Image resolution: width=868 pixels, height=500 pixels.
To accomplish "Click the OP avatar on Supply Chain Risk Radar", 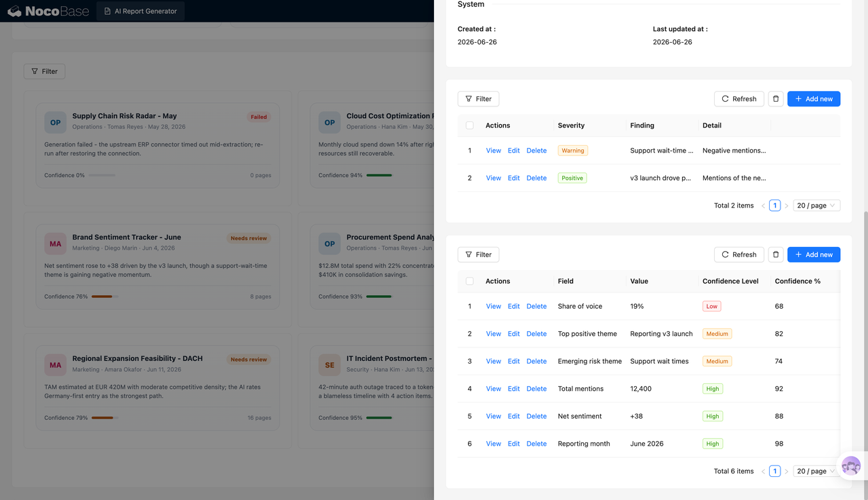I will click(56, 123).
